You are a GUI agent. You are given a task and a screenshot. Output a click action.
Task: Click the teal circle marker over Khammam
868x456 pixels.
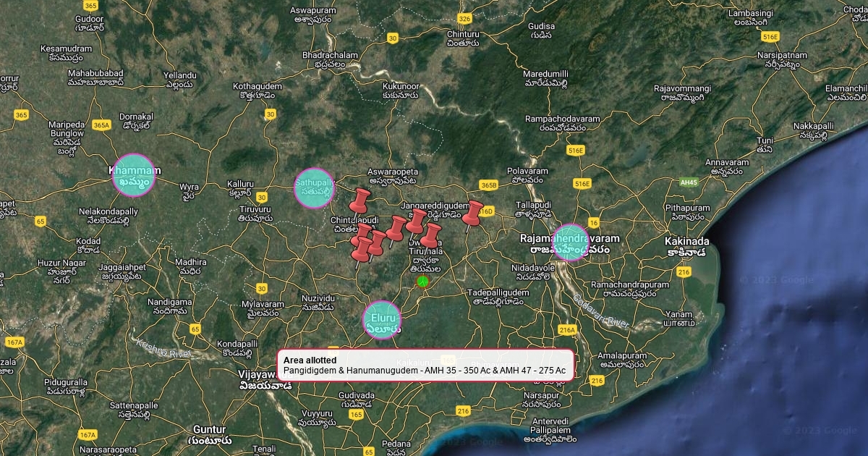(134, 175)
